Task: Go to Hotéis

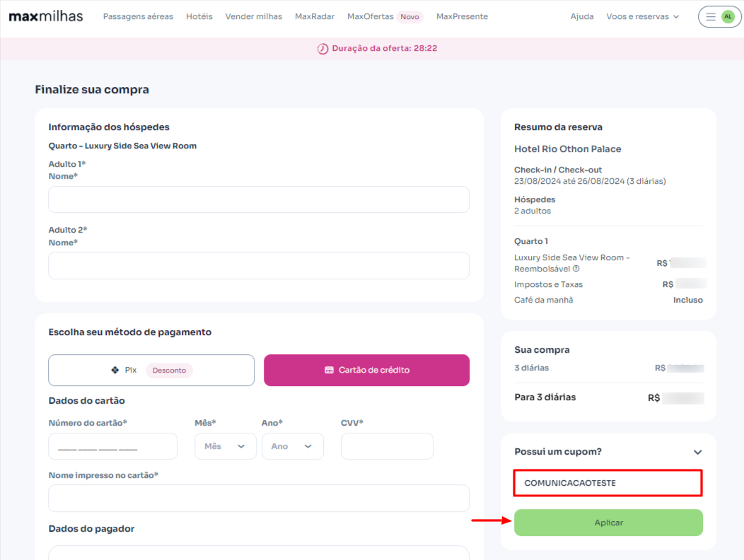Action: (x=199, y=16)
